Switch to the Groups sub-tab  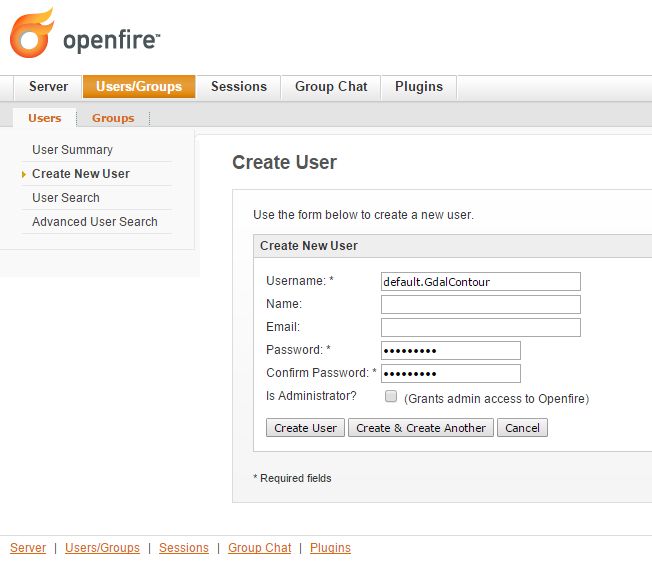[113, 118]
